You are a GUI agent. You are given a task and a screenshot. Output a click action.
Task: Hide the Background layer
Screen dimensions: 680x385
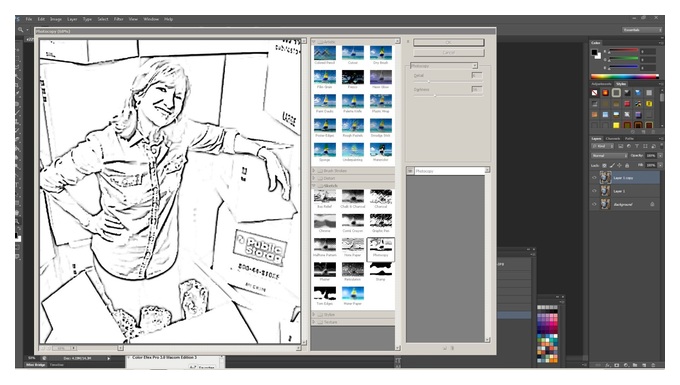[594, 204]
